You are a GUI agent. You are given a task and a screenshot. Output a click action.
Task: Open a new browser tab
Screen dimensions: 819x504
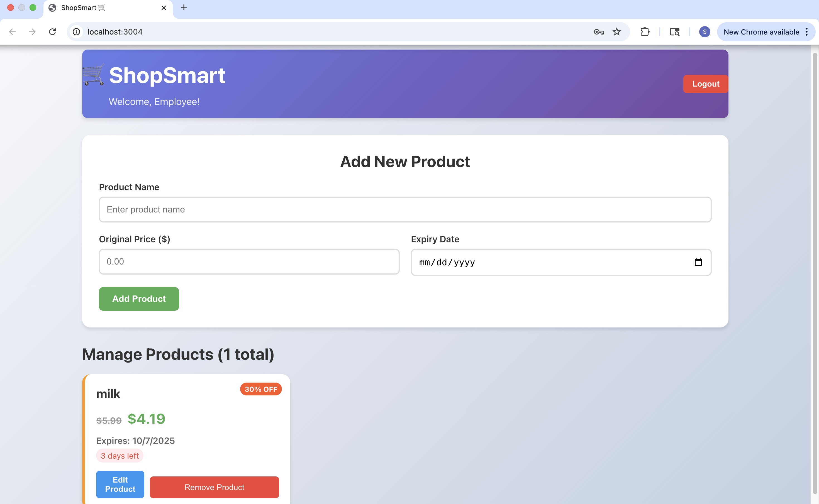pos(184,7)
